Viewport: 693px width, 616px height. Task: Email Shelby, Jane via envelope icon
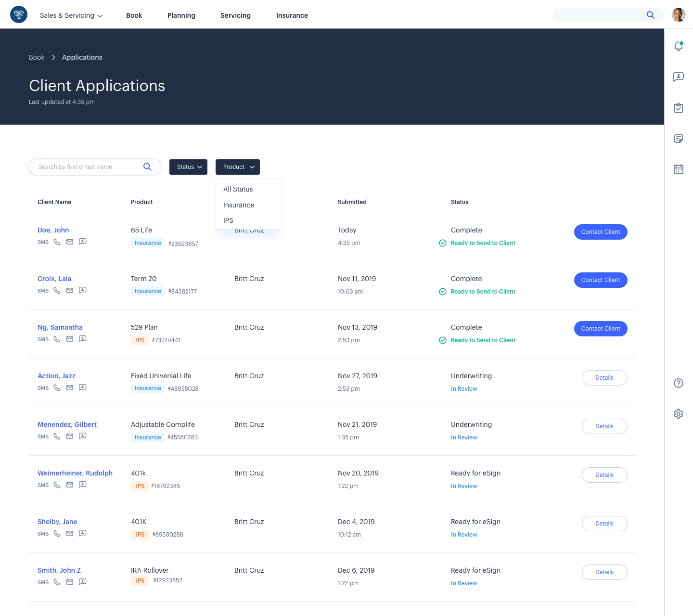70,533
